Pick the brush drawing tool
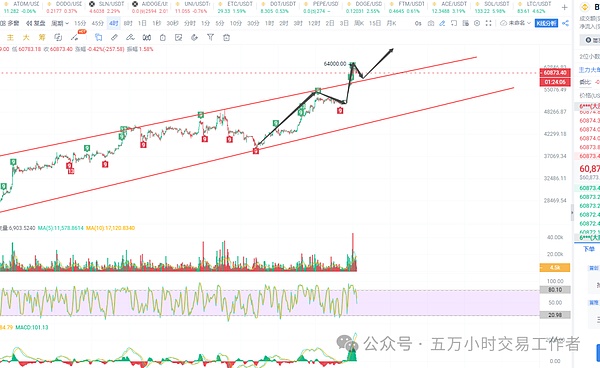 130,37
